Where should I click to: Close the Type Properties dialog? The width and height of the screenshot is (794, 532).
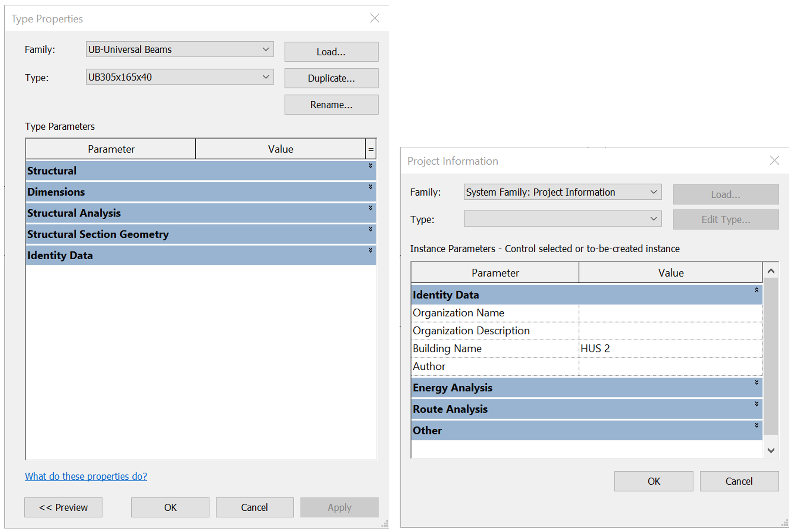[375, 18]
